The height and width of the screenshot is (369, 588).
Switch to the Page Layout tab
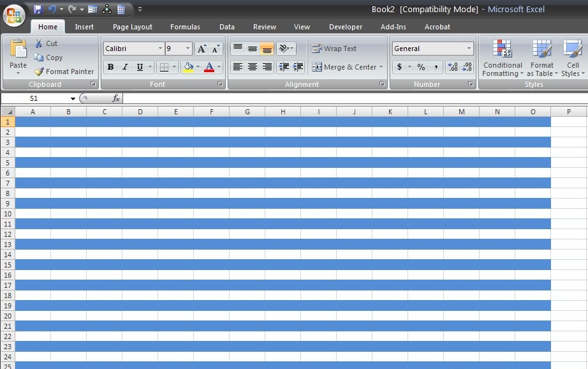133,27
